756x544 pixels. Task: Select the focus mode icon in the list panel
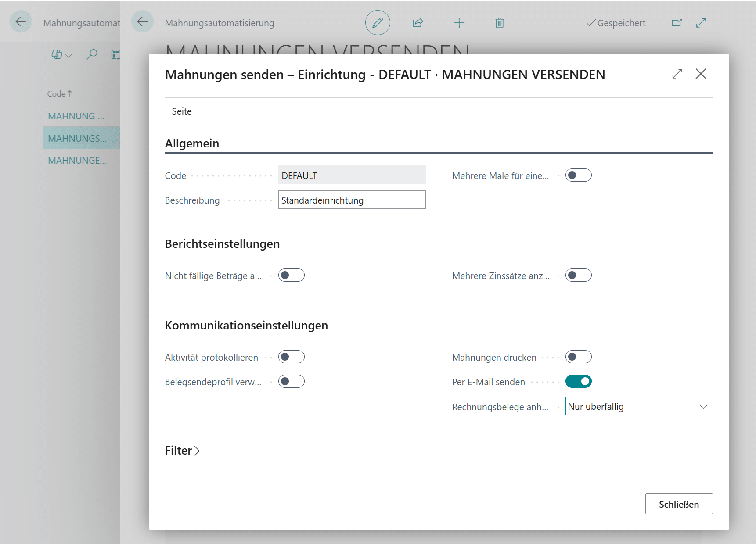[x=116, y=54]
